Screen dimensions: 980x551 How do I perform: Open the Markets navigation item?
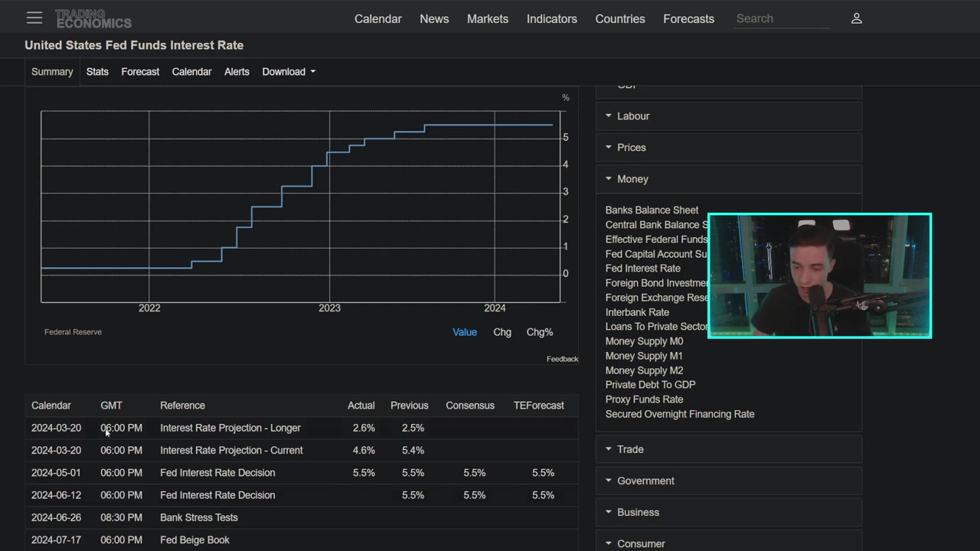tap(488, 18)
